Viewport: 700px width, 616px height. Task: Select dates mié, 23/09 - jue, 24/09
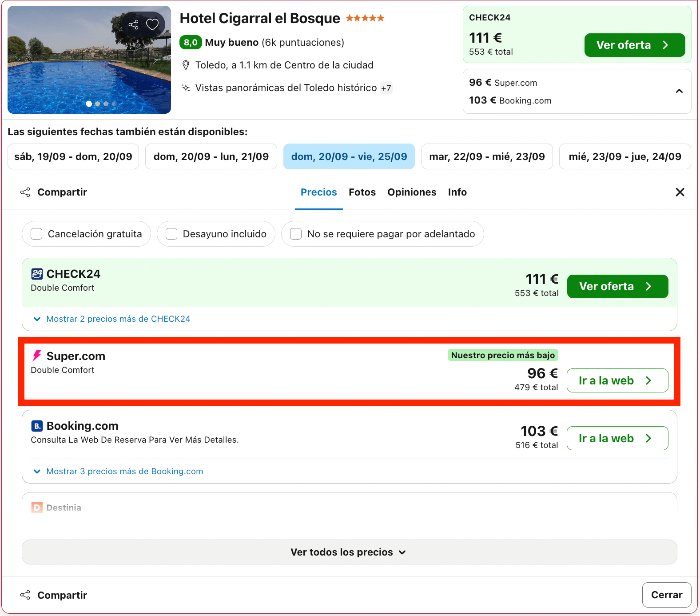coord(625,156)
